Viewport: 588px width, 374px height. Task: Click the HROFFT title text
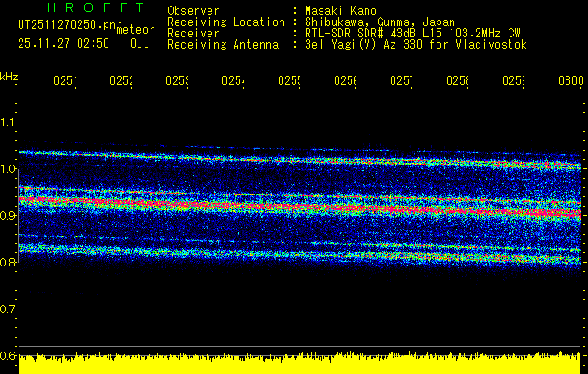click(x=96, y=7)
